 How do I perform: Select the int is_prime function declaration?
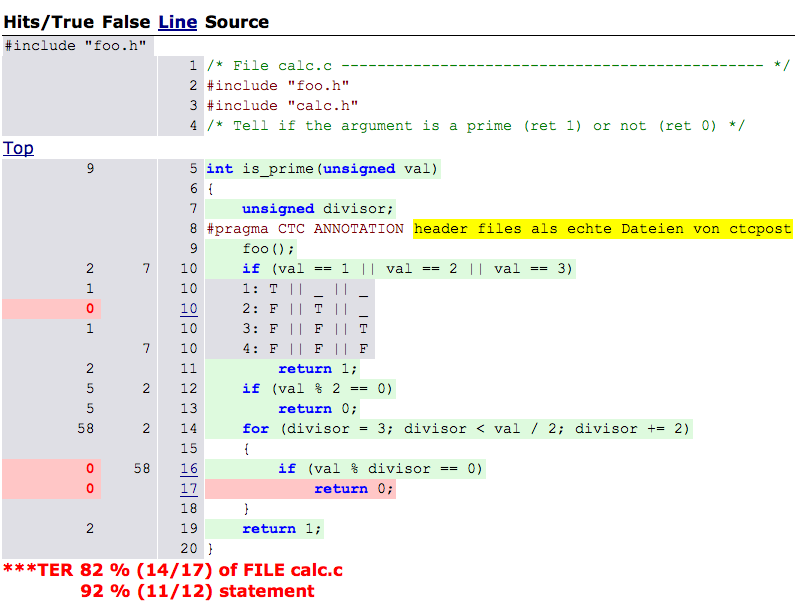[322, 169]
